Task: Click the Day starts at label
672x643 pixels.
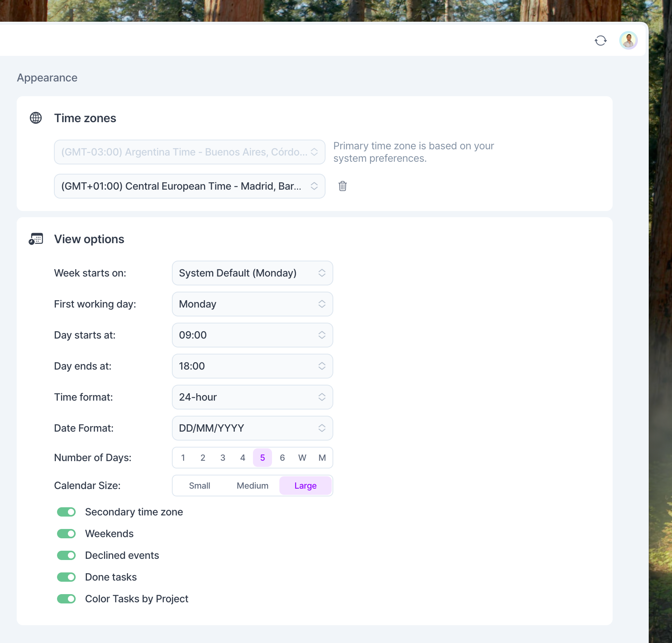Action: click(85, 335)
